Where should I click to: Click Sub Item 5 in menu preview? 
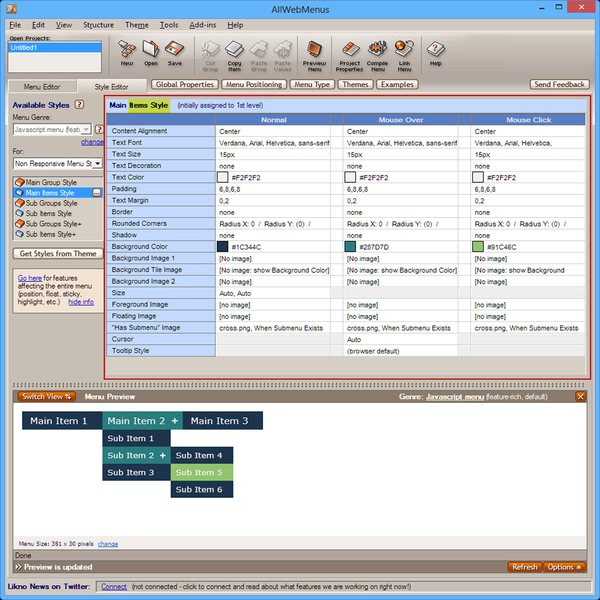coord(202,472)
